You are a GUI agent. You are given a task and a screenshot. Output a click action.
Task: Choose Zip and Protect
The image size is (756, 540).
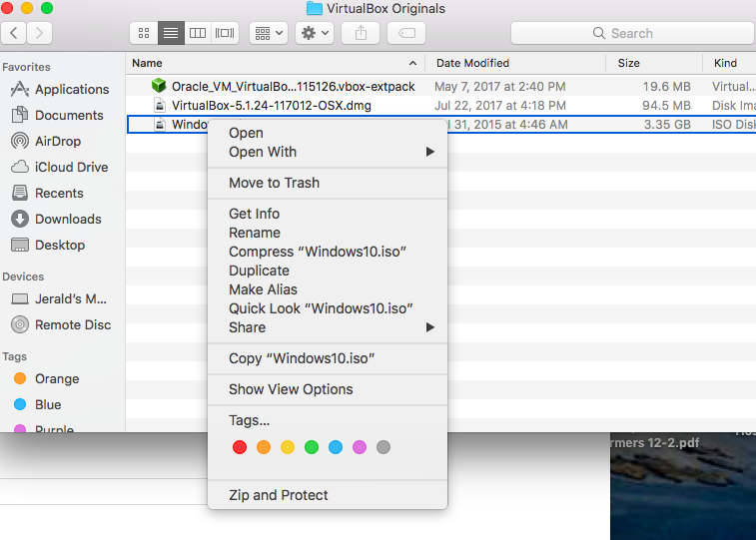click(328, 495)
